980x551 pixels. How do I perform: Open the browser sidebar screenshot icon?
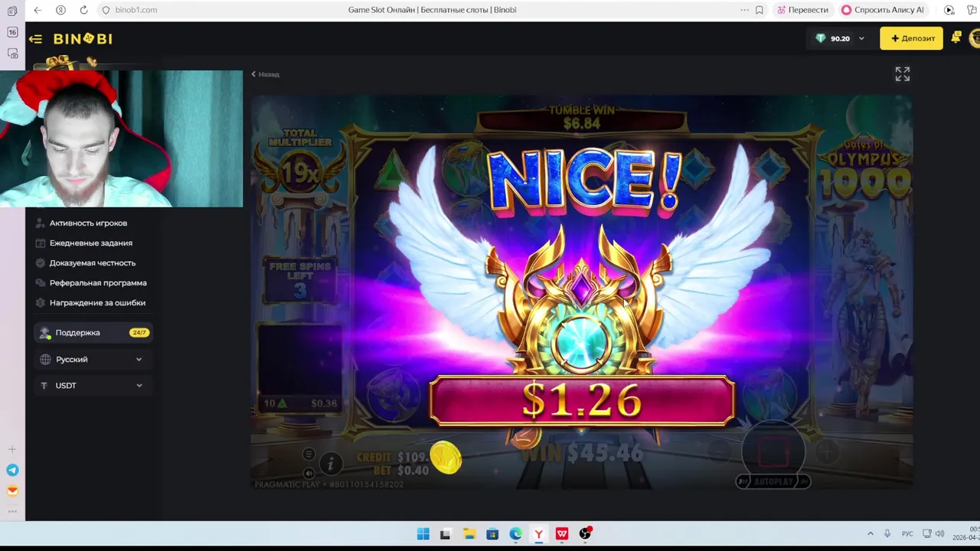tap(12, 54)
